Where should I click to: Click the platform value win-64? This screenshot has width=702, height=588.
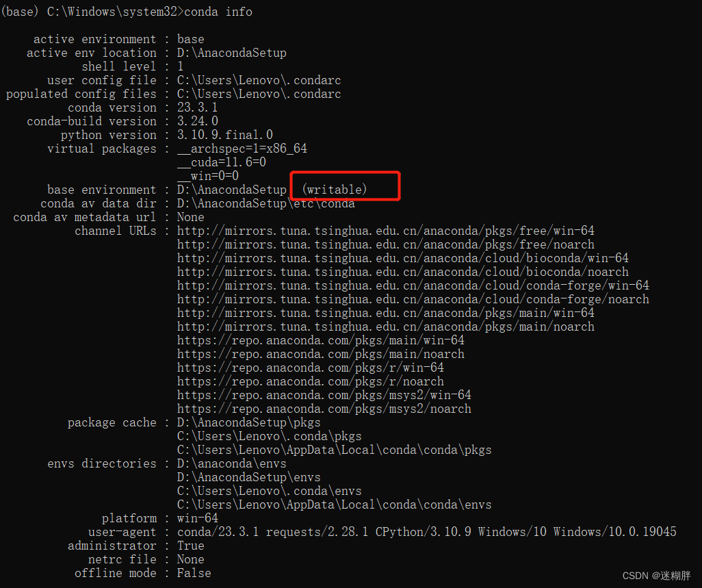click(197, 518)
